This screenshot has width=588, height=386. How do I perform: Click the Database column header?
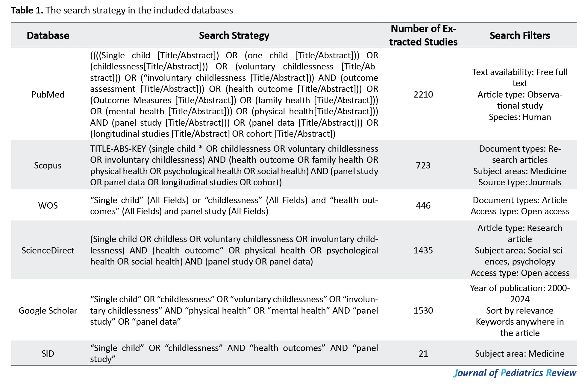coord(48,35)
